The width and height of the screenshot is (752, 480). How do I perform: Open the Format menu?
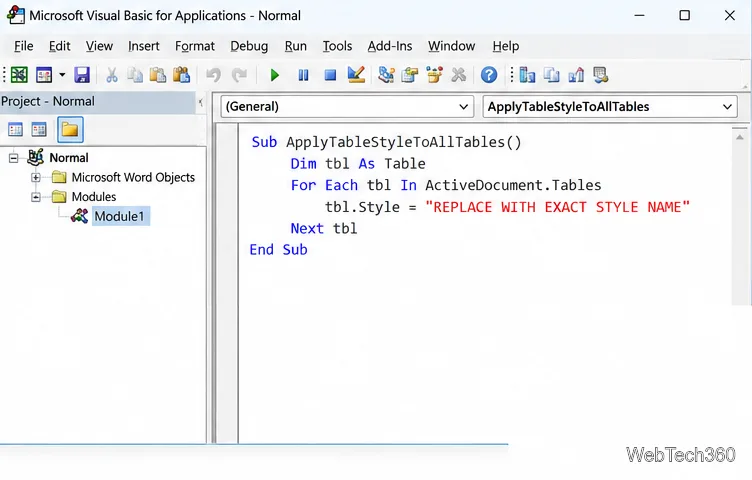coord(195,46)
